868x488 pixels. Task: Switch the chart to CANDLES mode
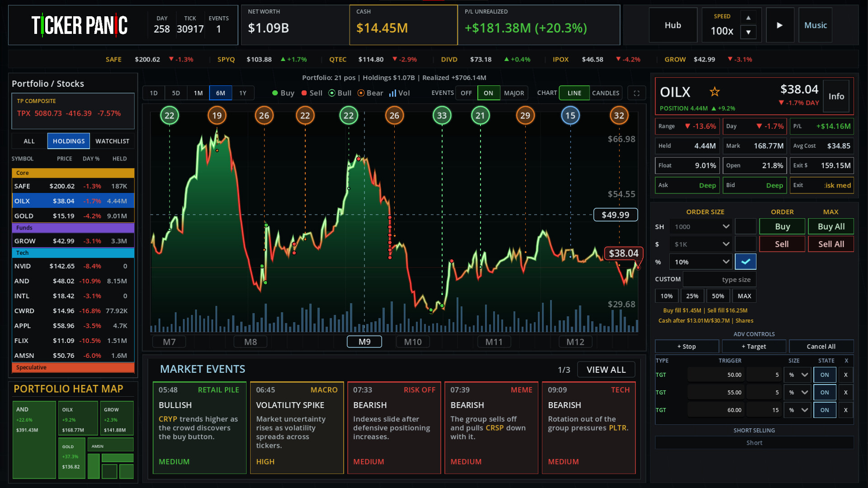605,93
